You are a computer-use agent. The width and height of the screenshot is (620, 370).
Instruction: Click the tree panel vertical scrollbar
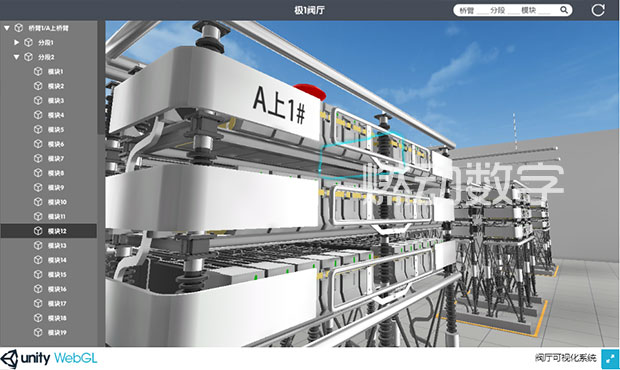101,77
